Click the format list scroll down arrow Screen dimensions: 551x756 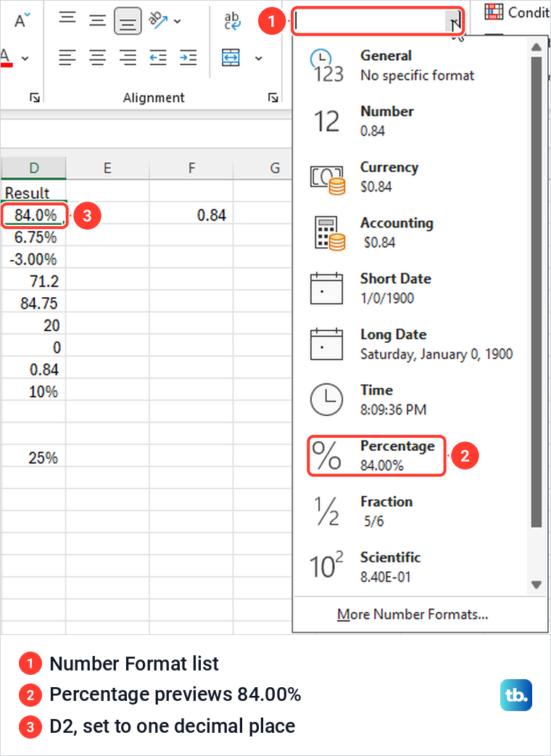pyautogui.click(x=536, y=585)
